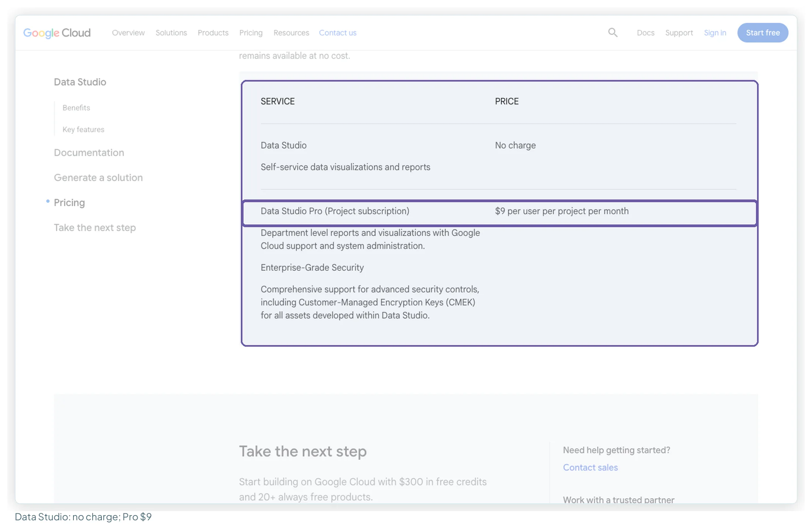Click '$9 per user per project per month'
The height and width of the screenshot is (531, 812).
pos(562,211)
